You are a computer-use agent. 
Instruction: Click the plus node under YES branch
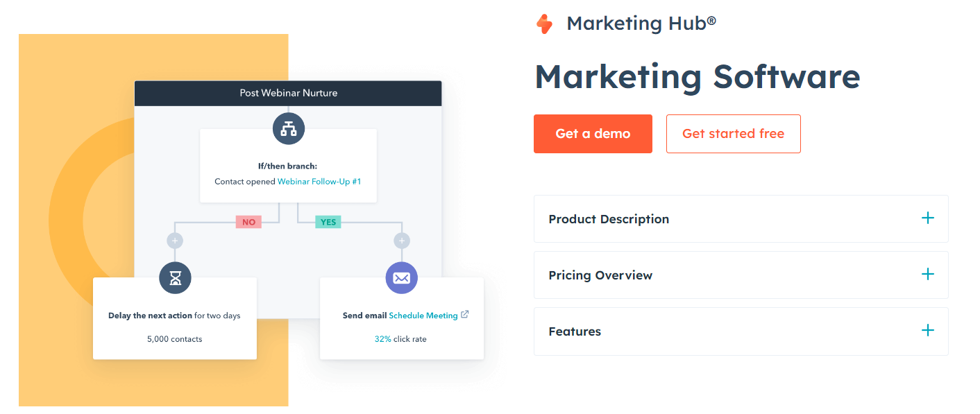coord(402,241)
